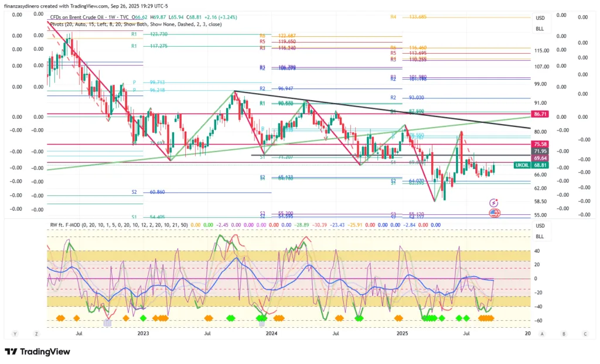Click the gray marker in the late 2022 indicator signals
The image size is (600, 364).
pos(107,322)
